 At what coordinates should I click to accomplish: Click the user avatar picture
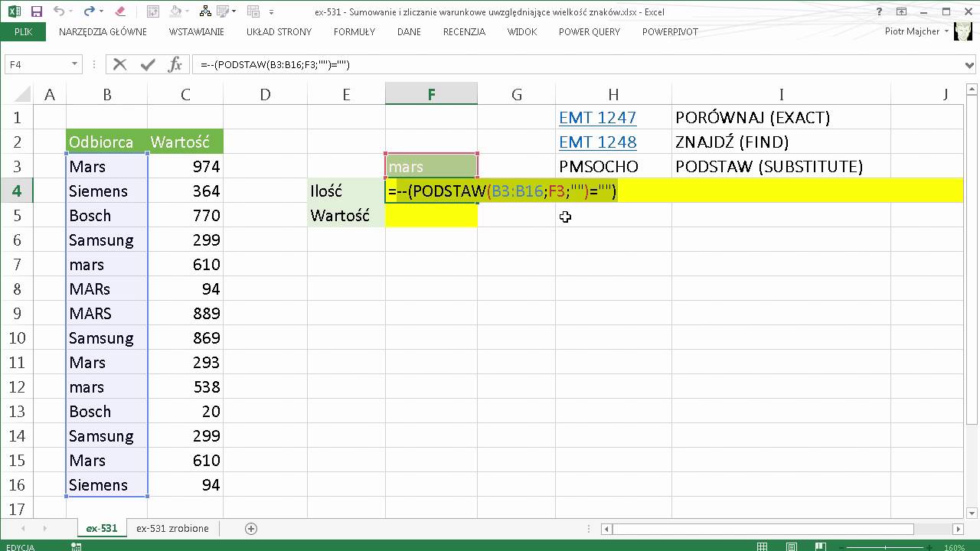pyautogui.click(x=964, y=31)
